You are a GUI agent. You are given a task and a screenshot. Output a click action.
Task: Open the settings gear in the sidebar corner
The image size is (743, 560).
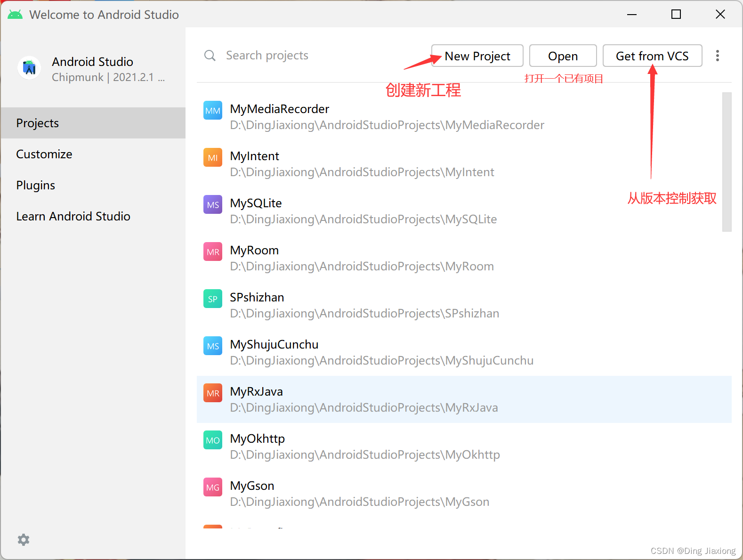tap(24, 540)
